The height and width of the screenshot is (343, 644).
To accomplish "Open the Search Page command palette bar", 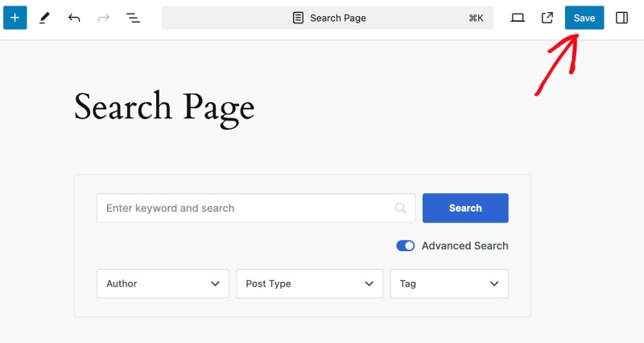I will tap(328, 18).
